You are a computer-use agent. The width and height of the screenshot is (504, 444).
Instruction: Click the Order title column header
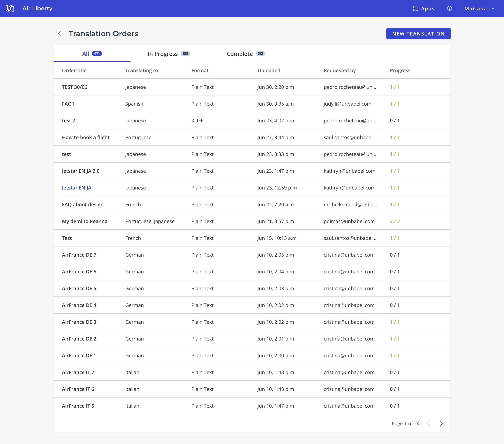coord(74,70)
